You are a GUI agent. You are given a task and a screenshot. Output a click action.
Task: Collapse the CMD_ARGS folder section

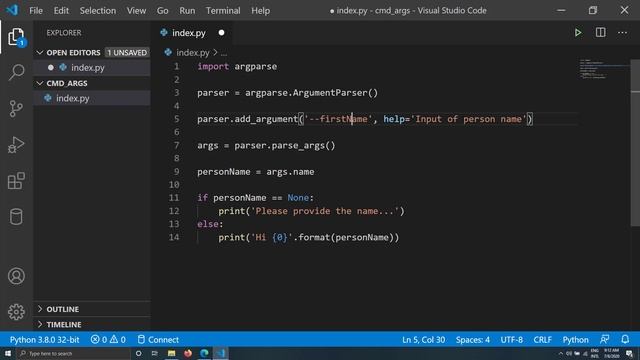click(x=40, y=83)
